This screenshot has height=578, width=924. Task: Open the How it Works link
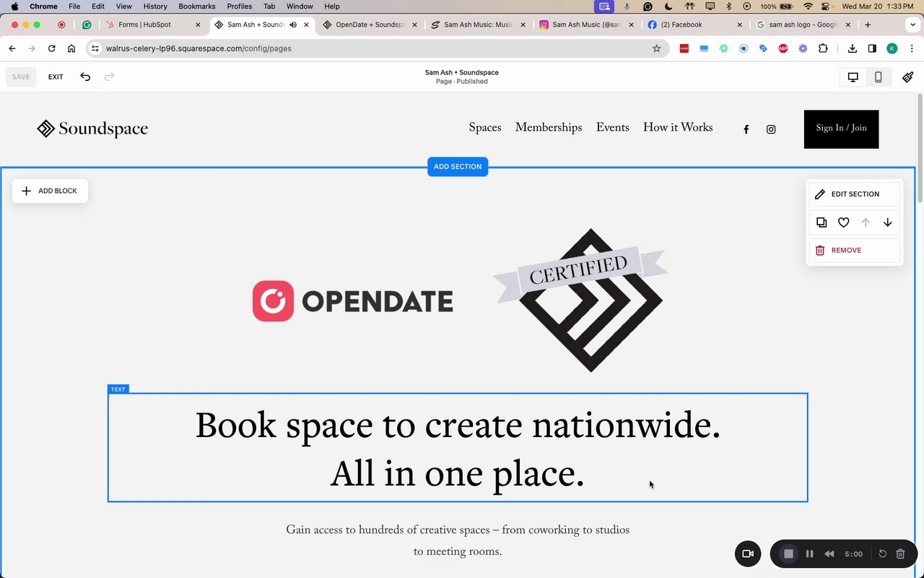(678, 128)
